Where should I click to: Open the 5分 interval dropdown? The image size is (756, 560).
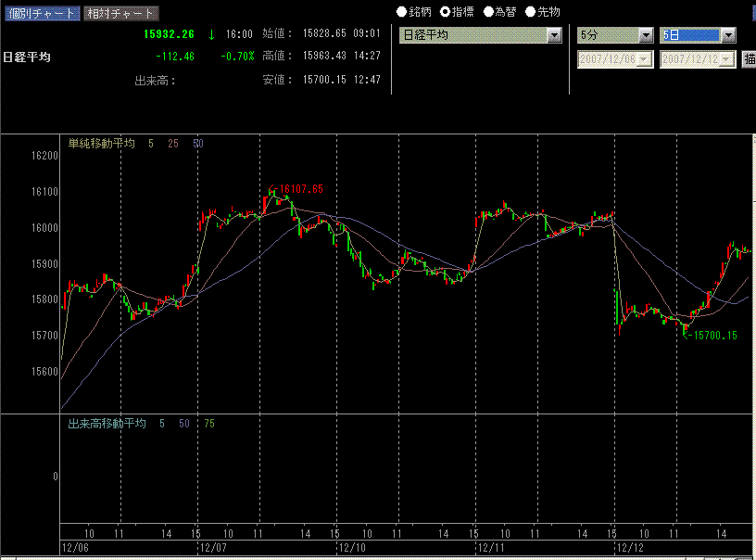click(x=646, y=35)
